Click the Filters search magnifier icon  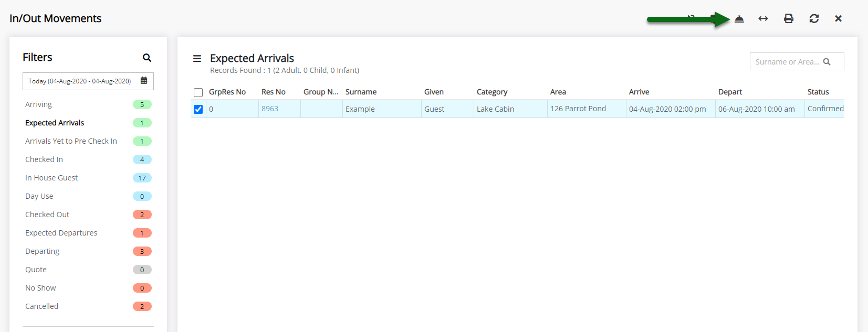pyautogui.click(x=147, y=58)
